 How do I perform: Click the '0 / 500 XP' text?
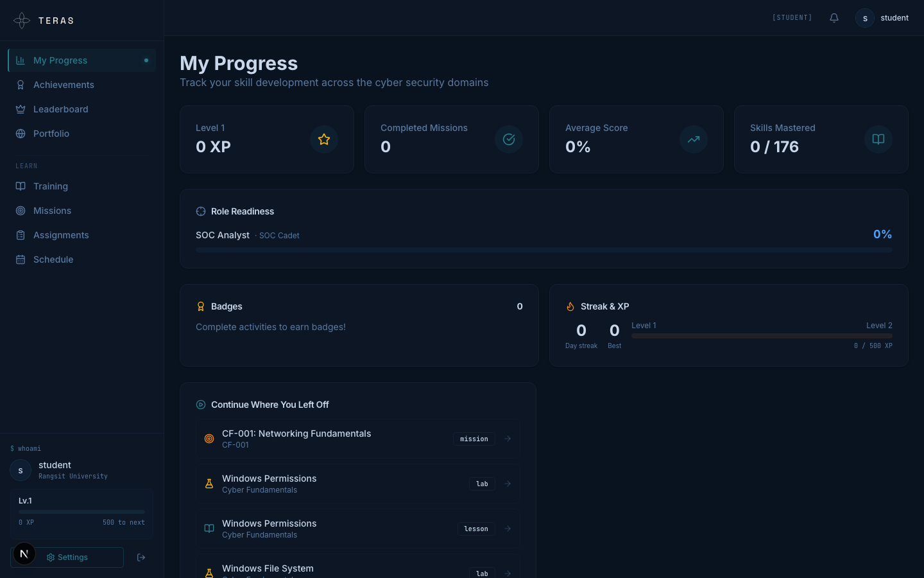click(873, 346)
